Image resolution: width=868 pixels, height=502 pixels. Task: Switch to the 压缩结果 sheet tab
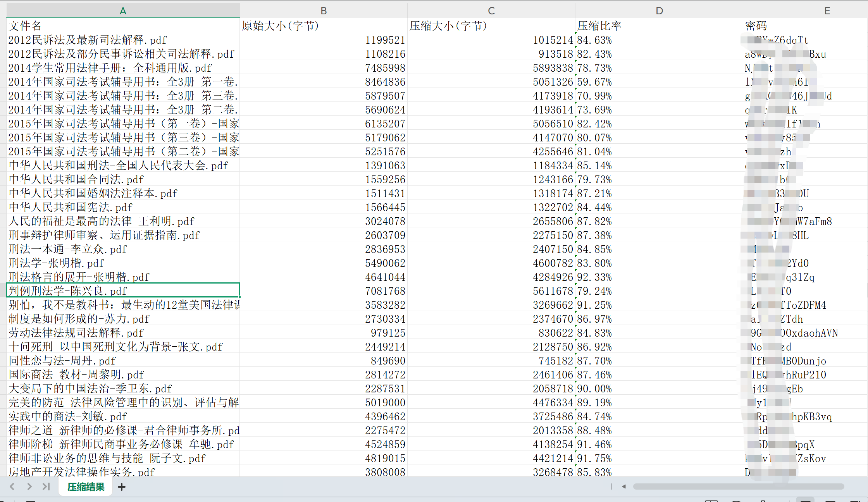tap(85, 487)
